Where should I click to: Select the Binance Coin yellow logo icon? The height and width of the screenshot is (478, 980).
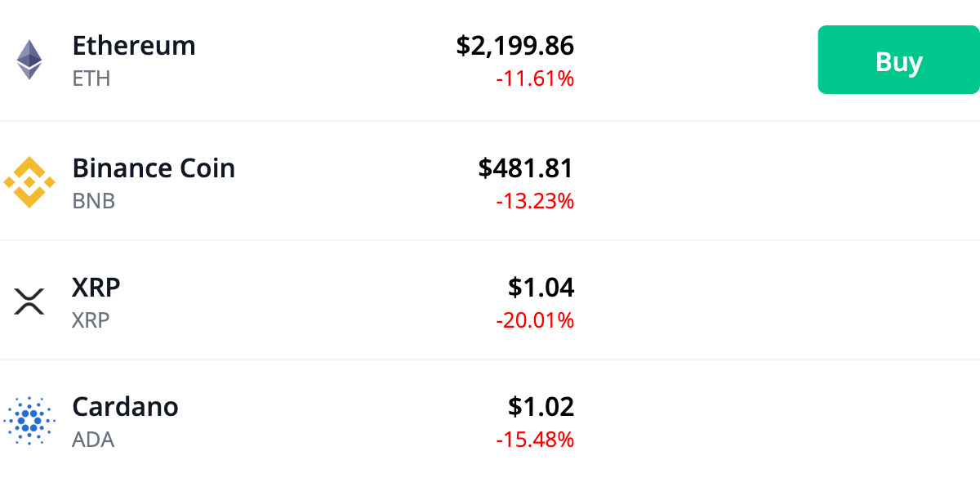point(29,181)
